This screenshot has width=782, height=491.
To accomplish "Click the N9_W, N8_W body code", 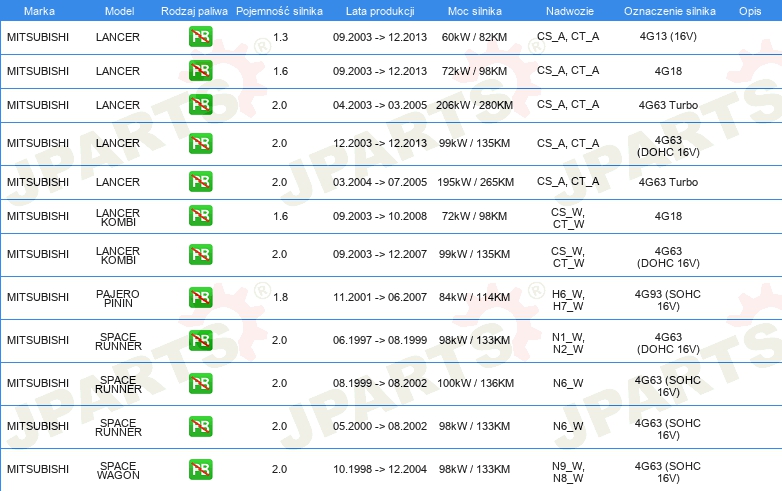I will [x=568, y=472].
